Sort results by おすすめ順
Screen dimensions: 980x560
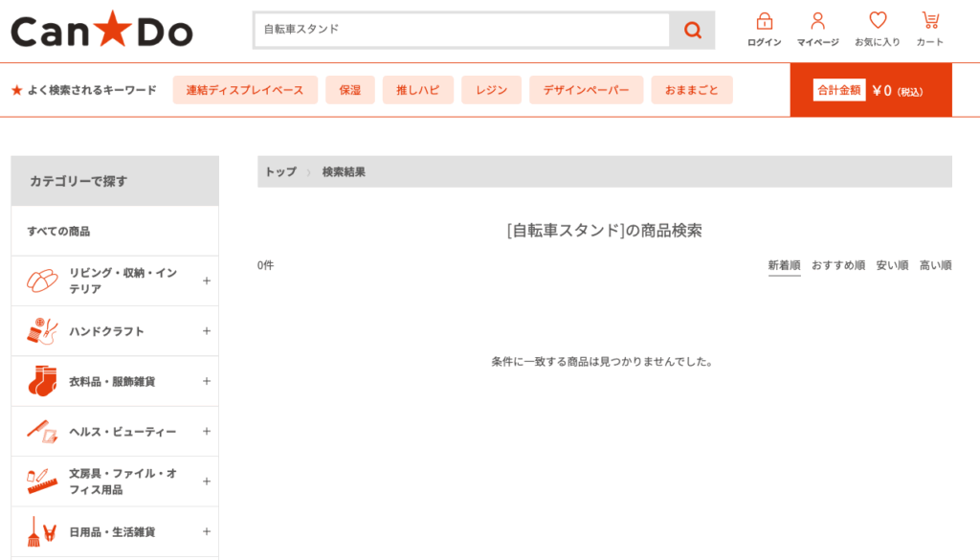tap(838, 265)
